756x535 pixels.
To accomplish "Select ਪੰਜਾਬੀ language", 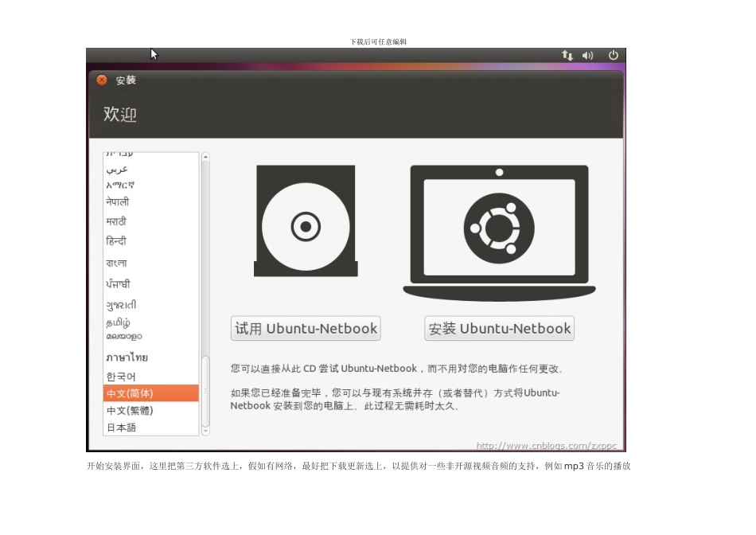I will [x=151, y=283].
